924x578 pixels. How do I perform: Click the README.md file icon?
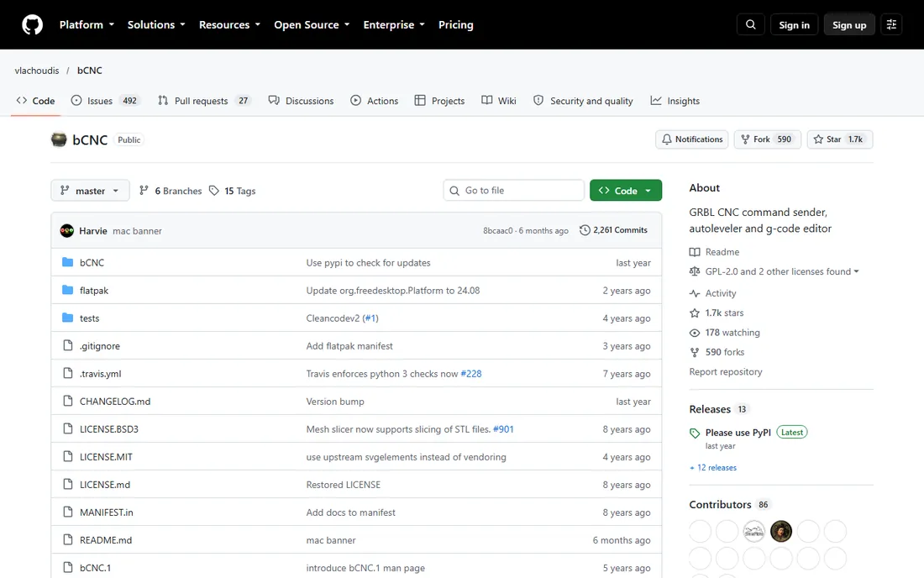click(x=68, y=539)
